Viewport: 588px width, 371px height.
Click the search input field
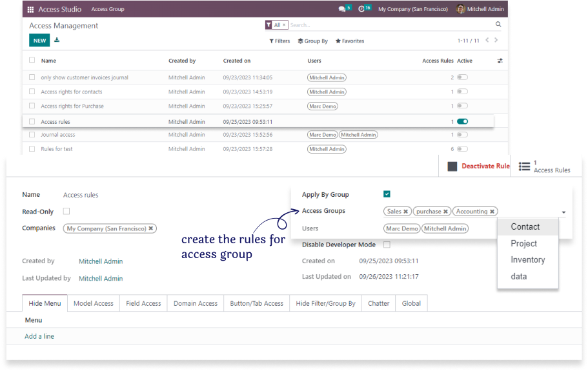click(x=387, y=25)
